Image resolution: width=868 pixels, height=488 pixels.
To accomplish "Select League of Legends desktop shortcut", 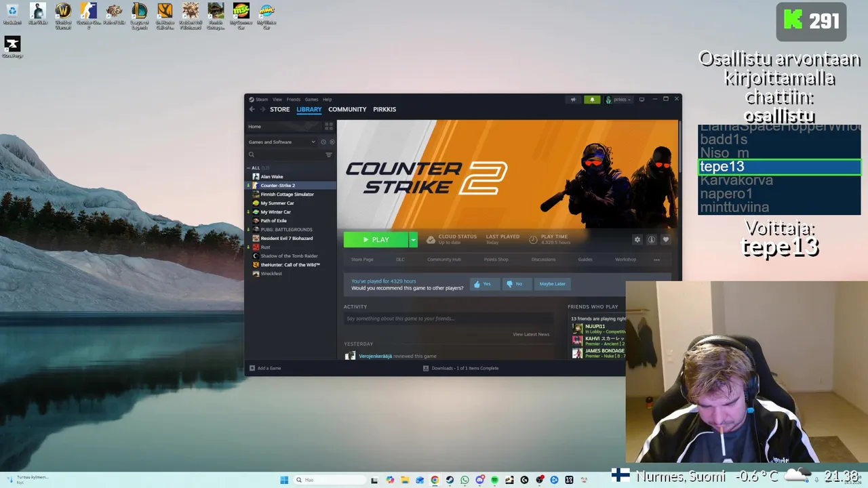I will click(139, 16).
